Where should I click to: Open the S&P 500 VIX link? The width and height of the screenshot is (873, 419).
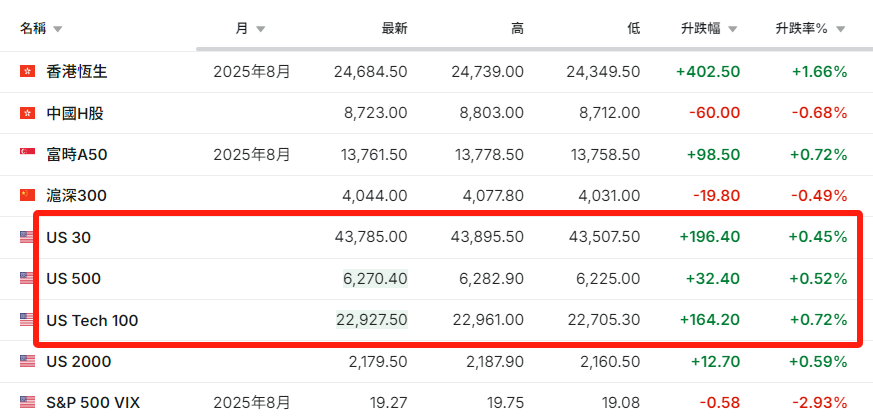[x=93, y=402]
